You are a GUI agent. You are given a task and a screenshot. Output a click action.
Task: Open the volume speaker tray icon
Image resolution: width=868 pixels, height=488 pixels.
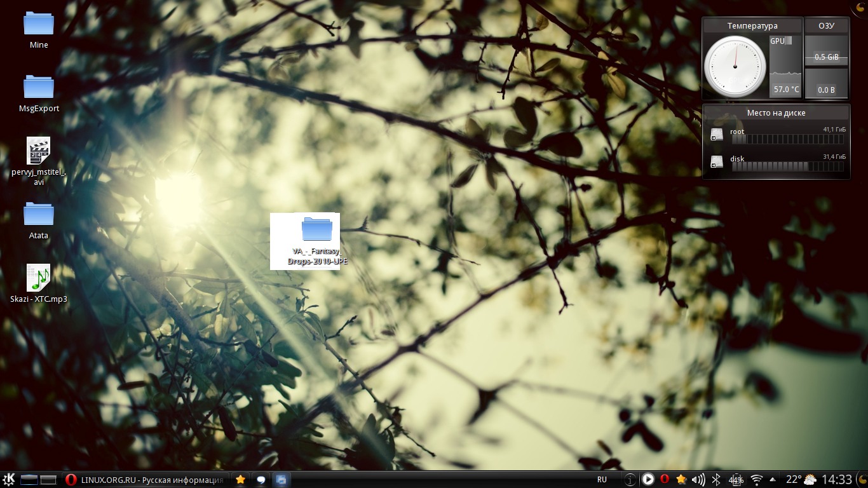click(x=698, y=479)
